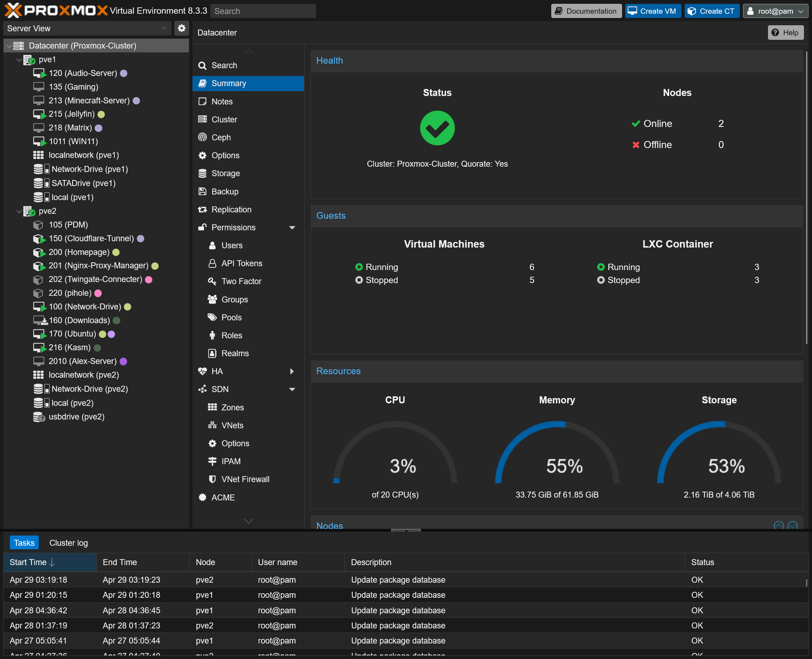The height and width of the screenshot is (659, 812).
Task: Select the pve1 node icon
Action: point(29,59)
